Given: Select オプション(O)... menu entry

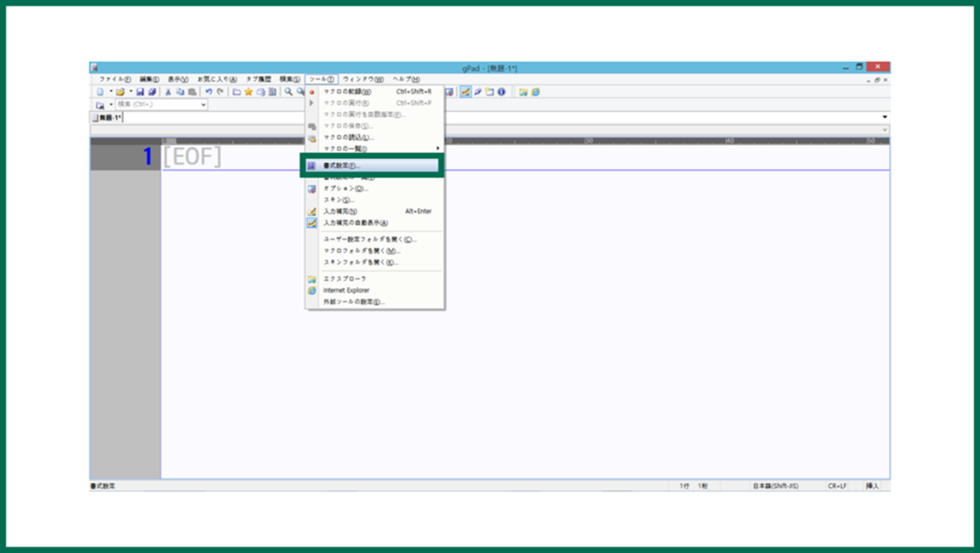Looking at the screenshot, I should point(375,188).
